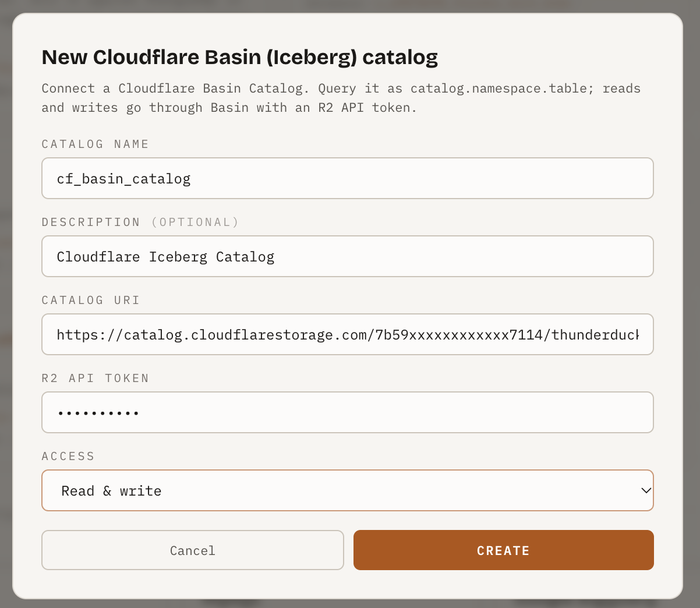Click the 'CATALOG NAME' label
The width and height of the screenshot is (700, 608).
point(96,144)
